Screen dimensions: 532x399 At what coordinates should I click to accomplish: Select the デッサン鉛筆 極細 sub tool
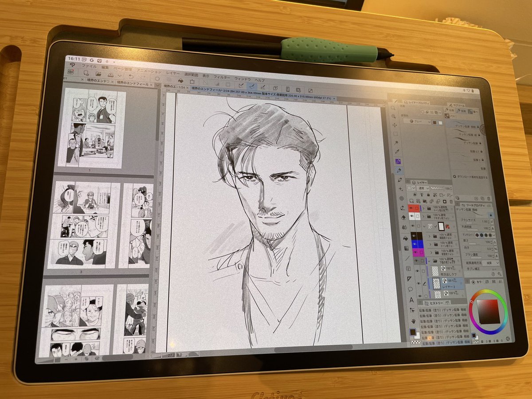coord(465,126)
